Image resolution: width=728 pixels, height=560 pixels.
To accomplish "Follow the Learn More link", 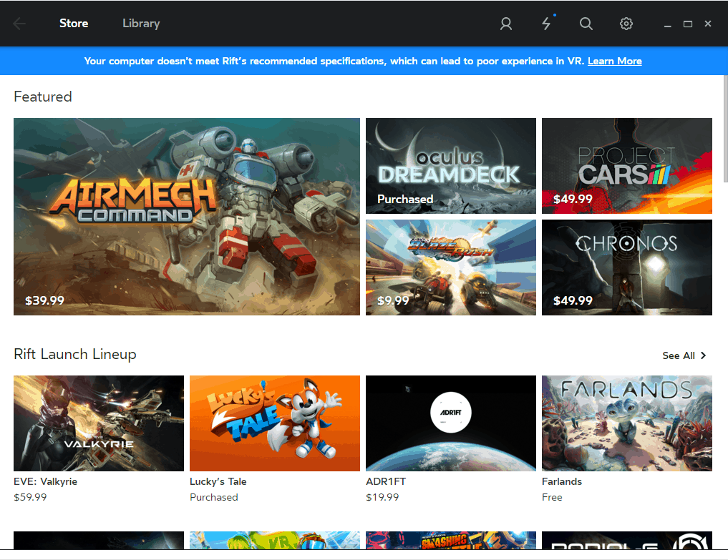I will coord(615,62).
